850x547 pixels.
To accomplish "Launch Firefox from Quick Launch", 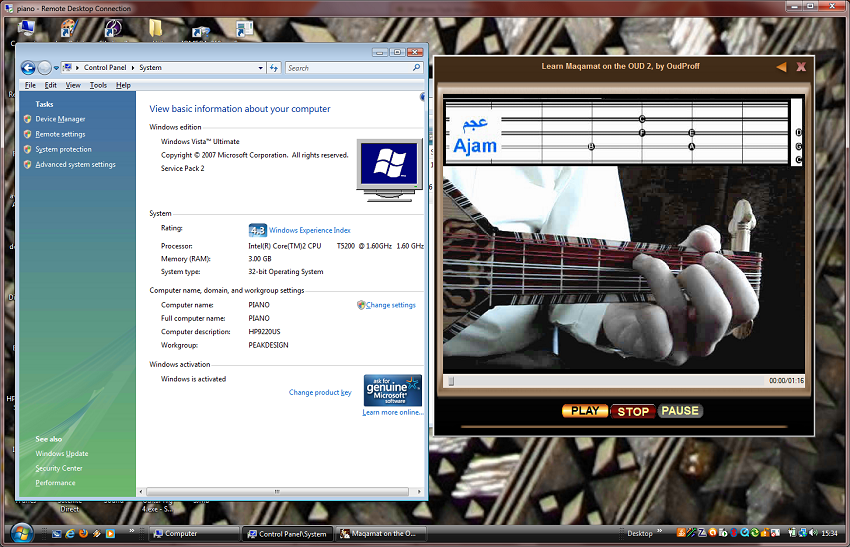I will click(83, 533).
